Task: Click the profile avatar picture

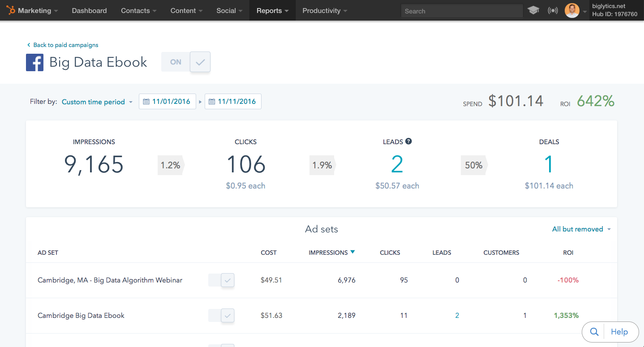Action: pyautogui.click(x=572, y=10)
